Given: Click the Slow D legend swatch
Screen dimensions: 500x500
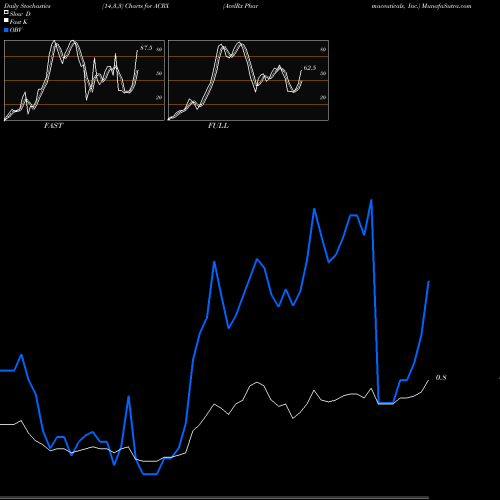Looking at the screenshot, I should pos(6,13).
